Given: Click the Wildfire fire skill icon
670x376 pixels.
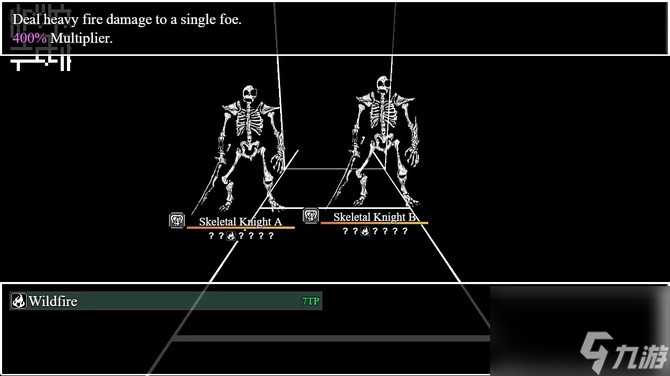Looking at the screenshot, I should pos(18,301).
